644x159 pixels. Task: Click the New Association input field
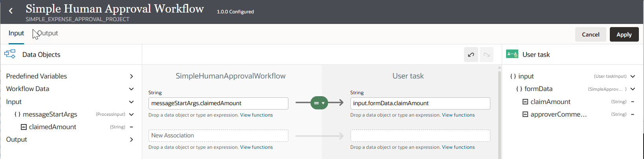click(x=218, y=135)
